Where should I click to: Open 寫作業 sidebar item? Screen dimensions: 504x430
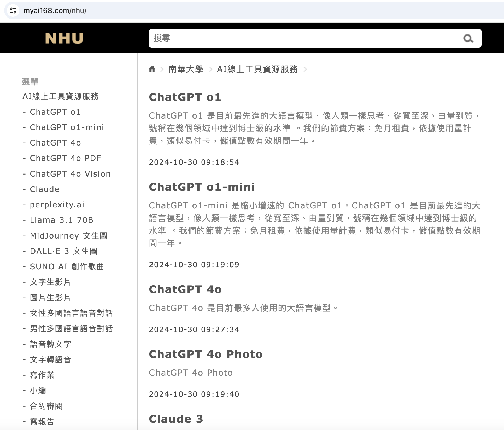(x=42, y=375)
